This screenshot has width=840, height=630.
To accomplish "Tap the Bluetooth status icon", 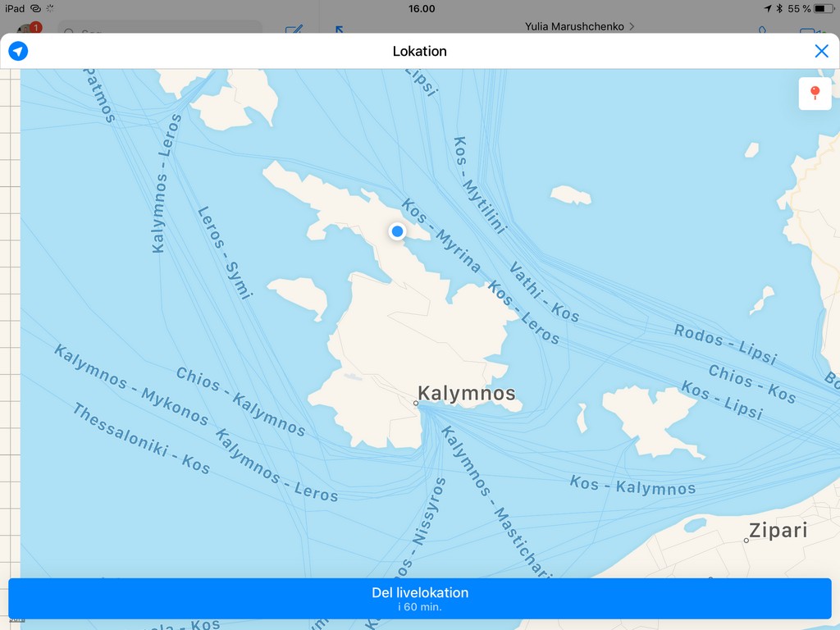I will (x=779, y=8).
